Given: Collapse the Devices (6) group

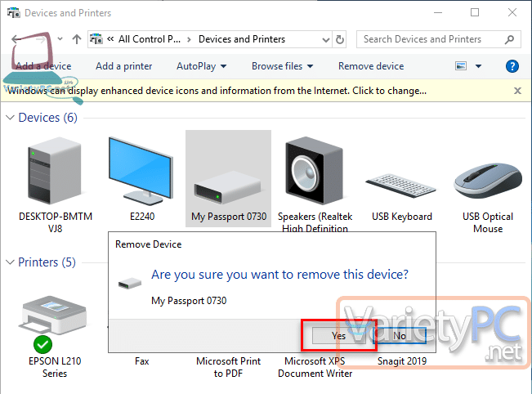Looking at the screenshot, I should tap(11, 118).
